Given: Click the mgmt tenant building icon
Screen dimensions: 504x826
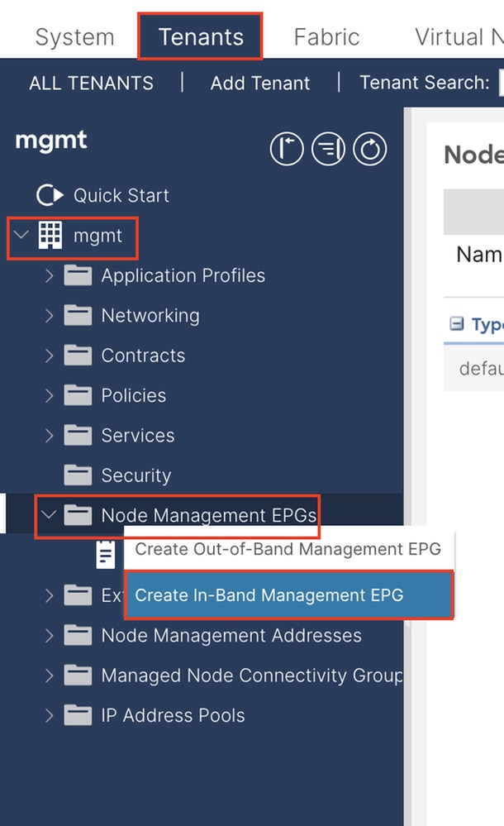Looking at the screenshot, I should coord(50,236).
